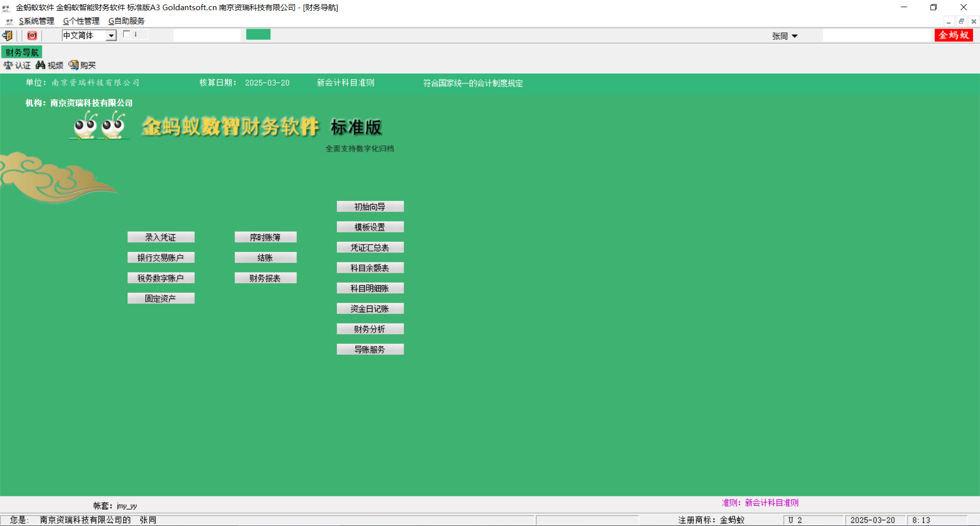
Task: Minimize the inner MDI child window
Action: [948, 21]
